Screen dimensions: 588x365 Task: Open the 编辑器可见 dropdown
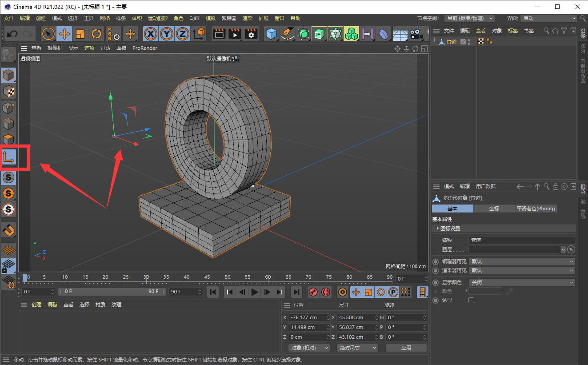522,261
